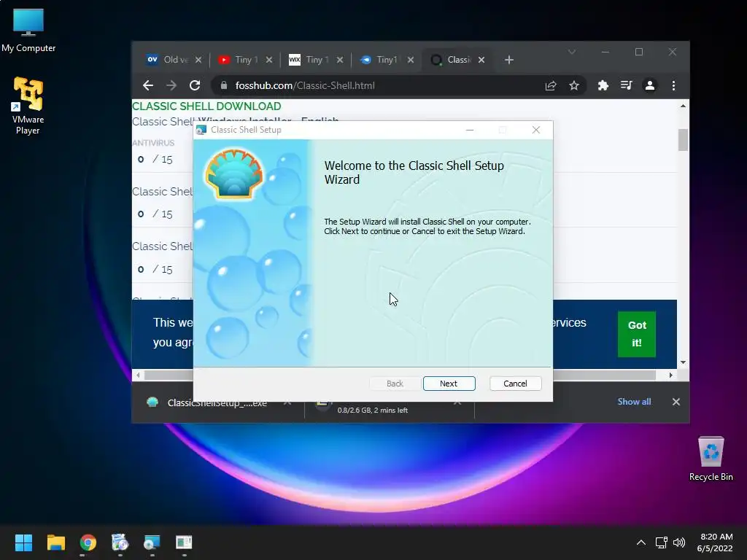Image resolution: width=747 pixels, height=560 pixels.
Task: Click Next in Classic Shell Setup
Action: tap(449, 384)
